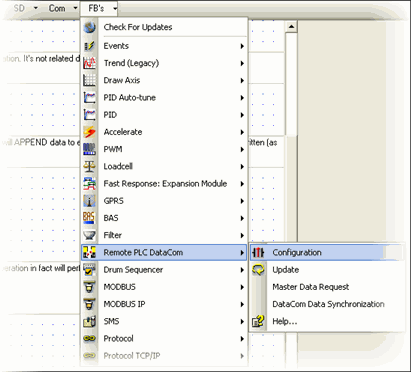Click the globe icon beside Check For Updates
This screenshot has width=411, height=372.
click(89, 27)
